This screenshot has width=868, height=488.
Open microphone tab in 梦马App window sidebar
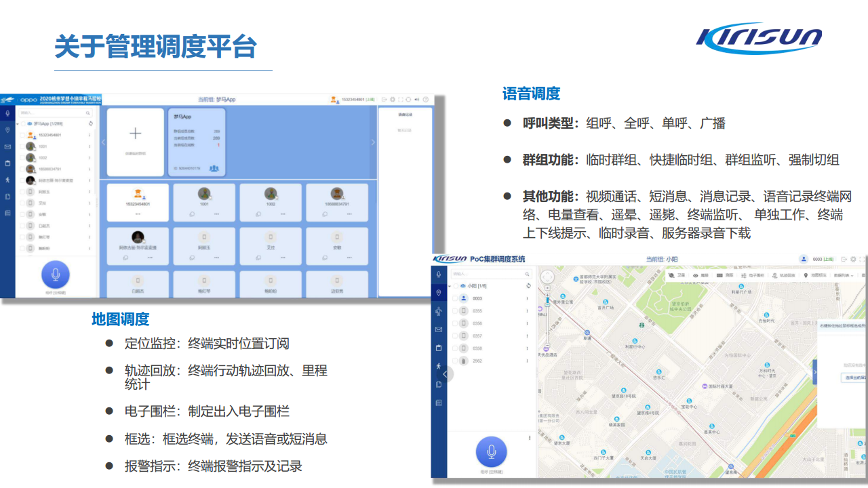pyautogui.click(x=7, y=113)
